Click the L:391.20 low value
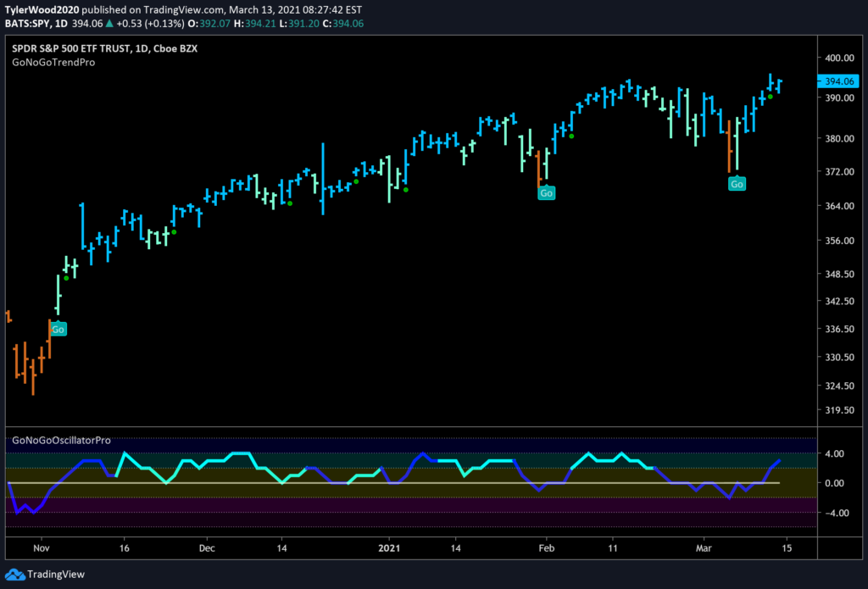 click(298, 23)
